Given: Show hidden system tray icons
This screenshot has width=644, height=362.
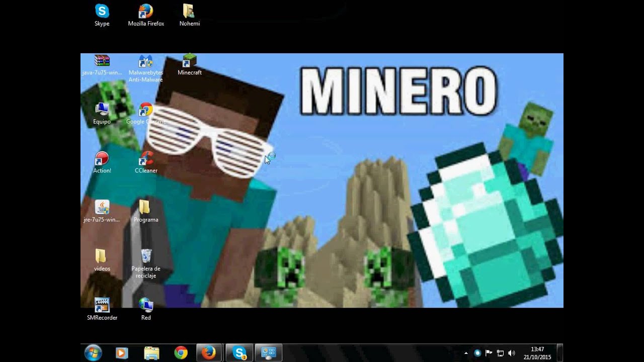Looking at the screenshot, I should coord(466,353).
